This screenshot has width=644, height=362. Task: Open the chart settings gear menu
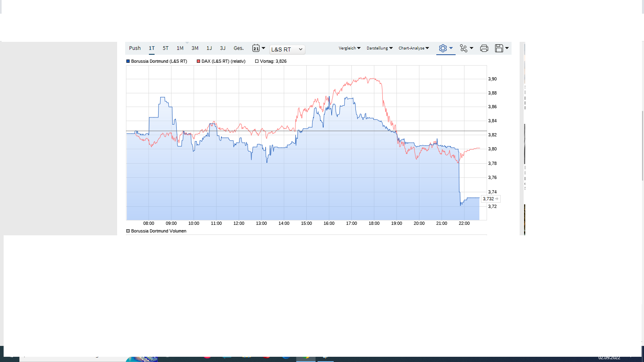(446, 48)
